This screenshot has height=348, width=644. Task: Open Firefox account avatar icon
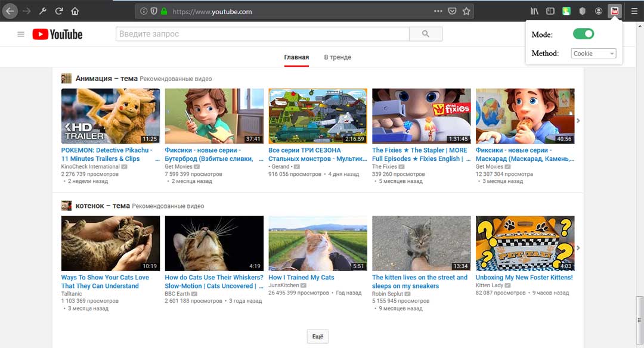599,11
